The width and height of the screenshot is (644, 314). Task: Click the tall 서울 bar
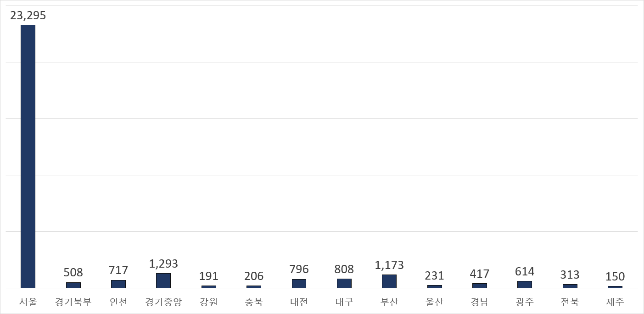coord(28,156)
